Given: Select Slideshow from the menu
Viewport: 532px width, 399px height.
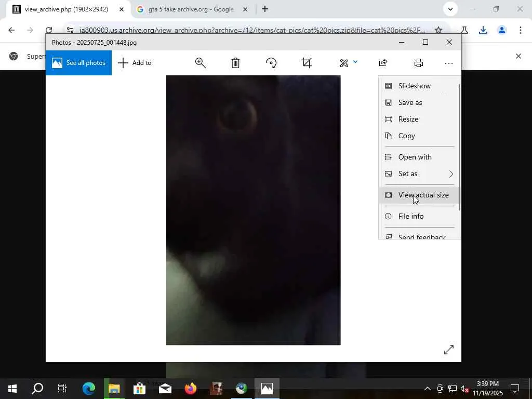Looking at the screenshot, I should [419, 86].
